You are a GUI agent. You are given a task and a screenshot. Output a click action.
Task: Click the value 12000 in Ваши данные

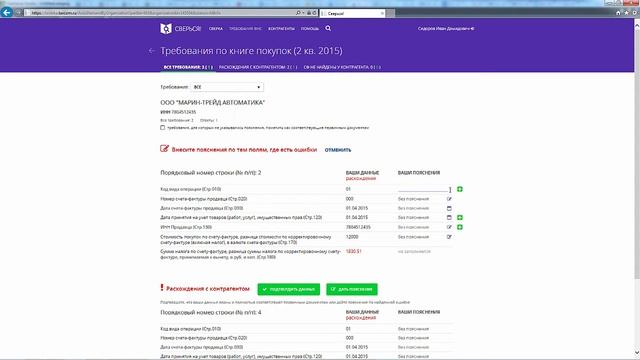pyautogui.click(x=352, y=237)
